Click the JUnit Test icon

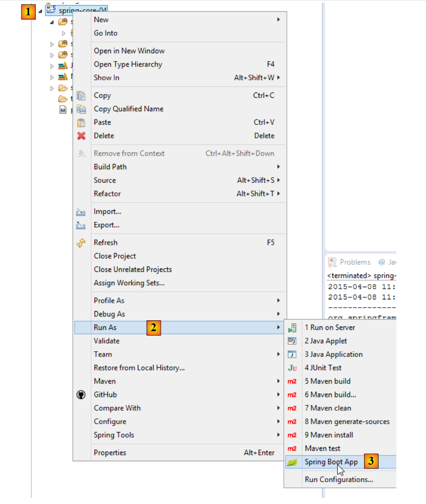point(292,368)
